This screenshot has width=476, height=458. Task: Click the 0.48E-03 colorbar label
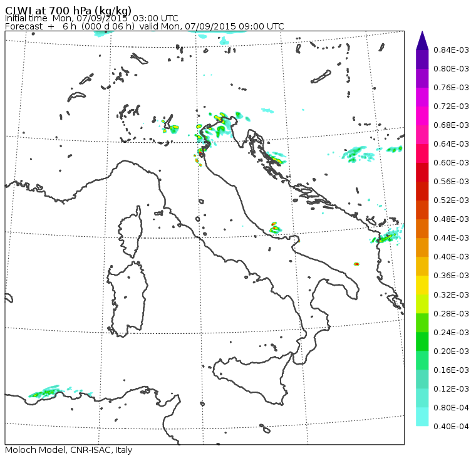coord(451,219)
